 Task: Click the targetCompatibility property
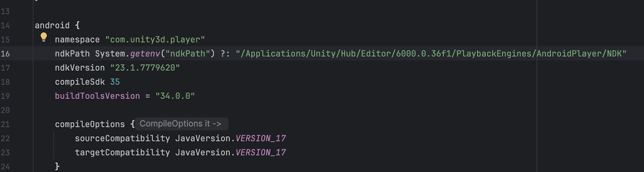[x=122, y=153]
